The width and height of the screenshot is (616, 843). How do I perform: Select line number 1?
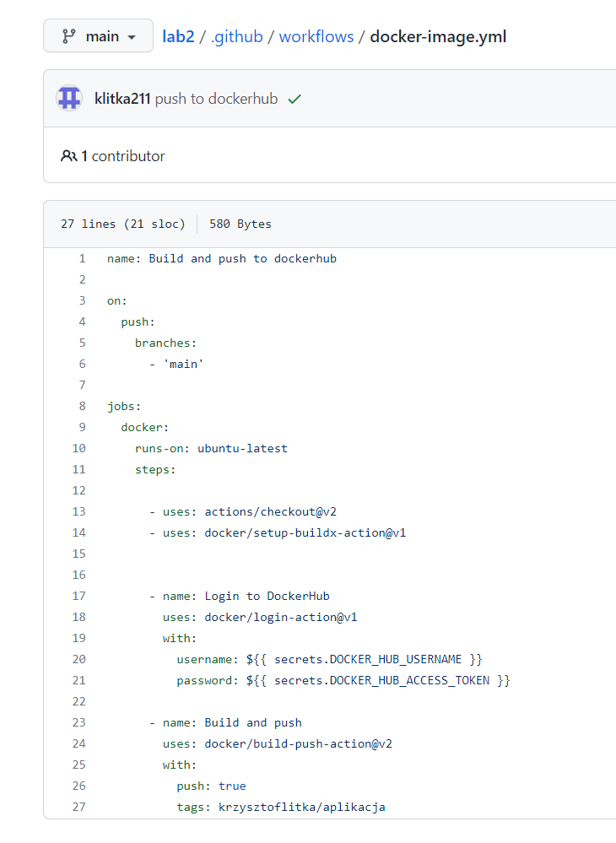tap(82, 258)
